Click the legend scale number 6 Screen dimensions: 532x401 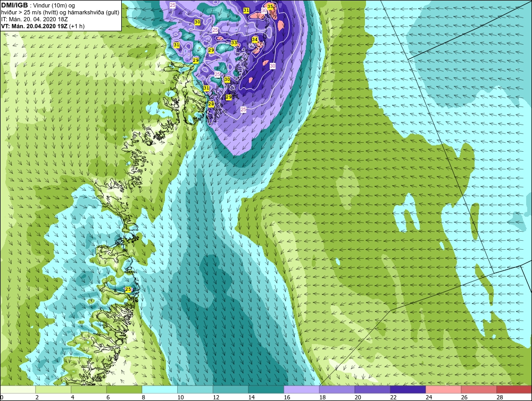108,397
